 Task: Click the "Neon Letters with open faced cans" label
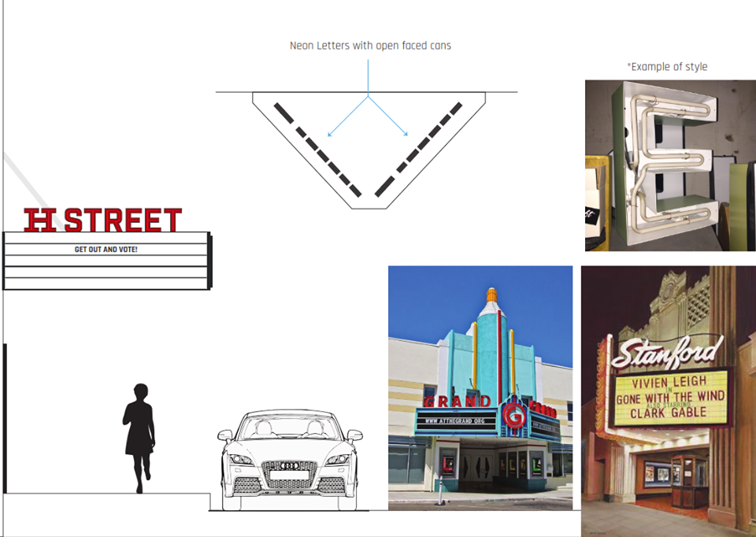click(x=370, y=46)
